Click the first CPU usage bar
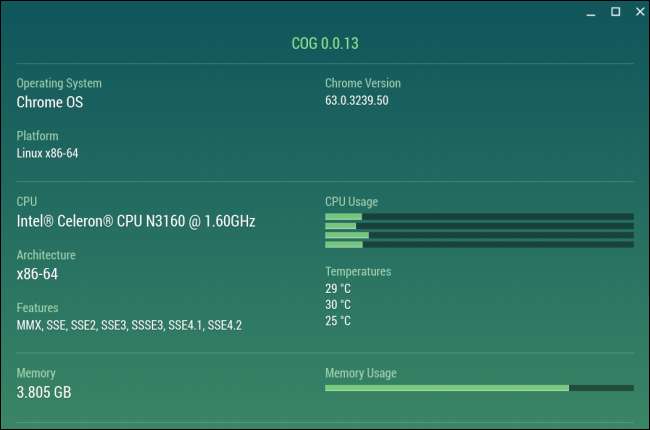This screenshot has width=650, height=430. tap(479, 216)
